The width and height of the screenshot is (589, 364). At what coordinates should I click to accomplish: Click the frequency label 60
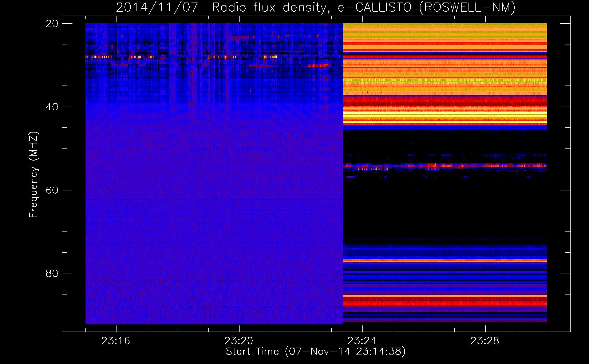(52, 190)
